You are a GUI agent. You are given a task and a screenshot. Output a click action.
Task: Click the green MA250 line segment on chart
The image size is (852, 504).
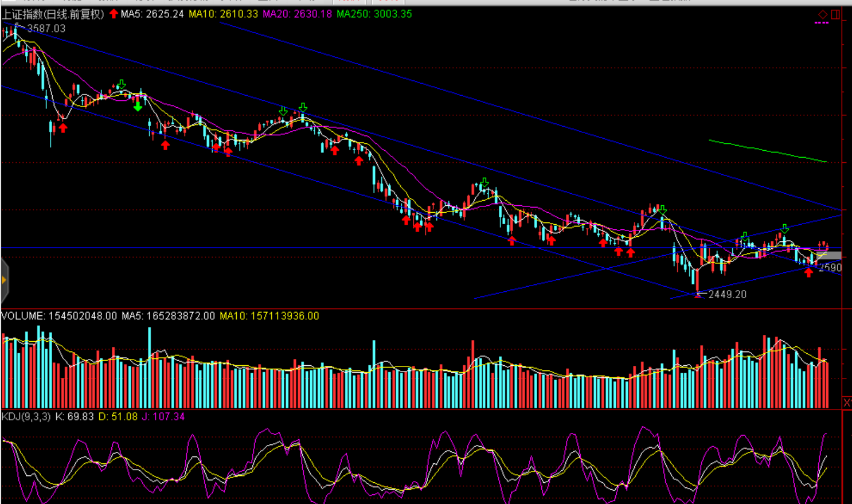(x=767, y=151)
